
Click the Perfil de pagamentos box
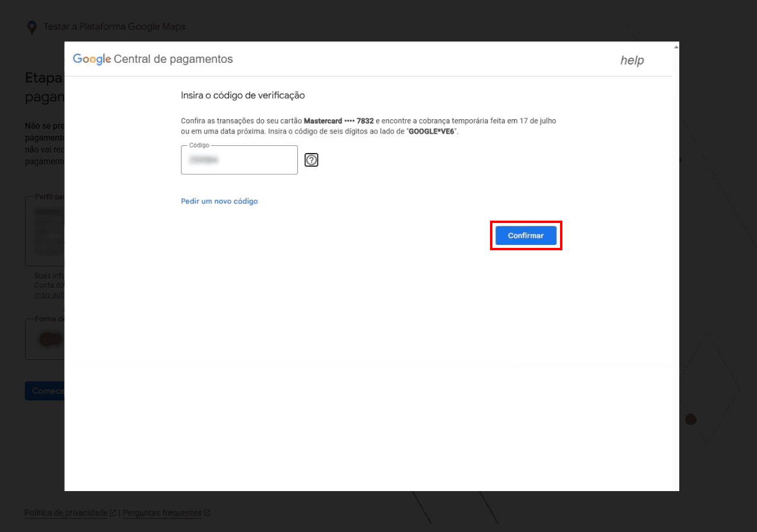click(44, 231)
